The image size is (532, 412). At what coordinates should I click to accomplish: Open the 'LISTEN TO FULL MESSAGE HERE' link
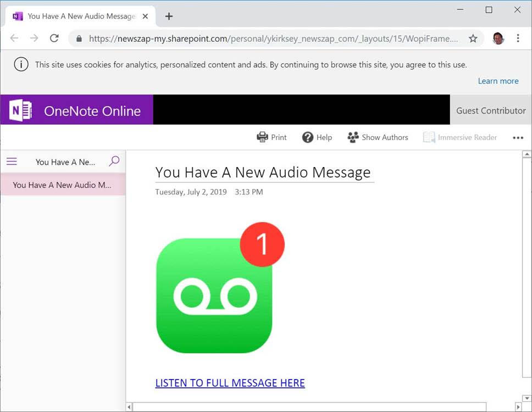(x=230, y=383)
